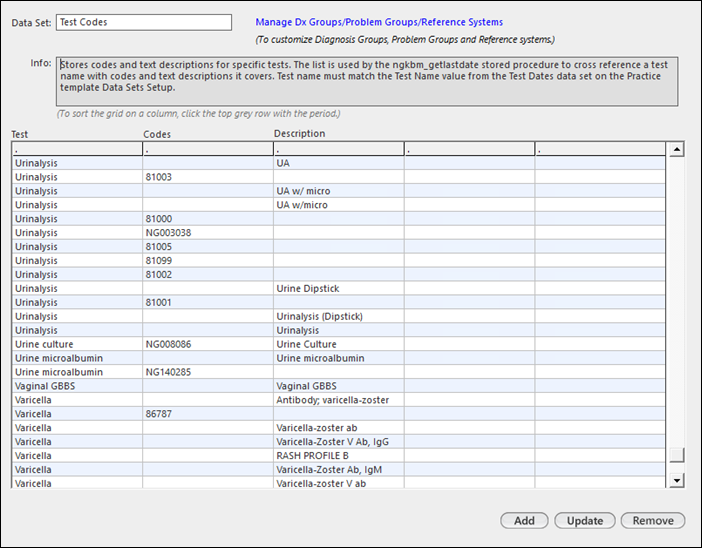
Task: Select Test cell Urine microalbumin beside NG140285
Action: click(x=77, y=372)
